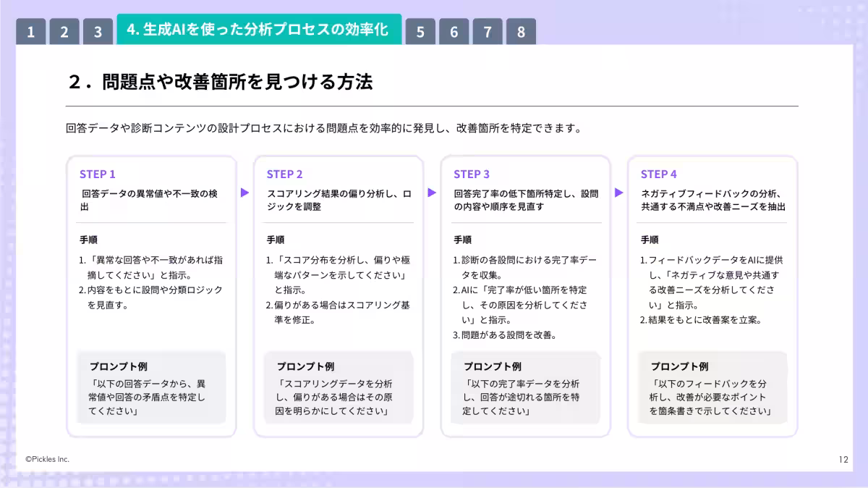The image size is (868, 488).
Task: Select slide navigation tab 5
Action: (x=420, y=30)
